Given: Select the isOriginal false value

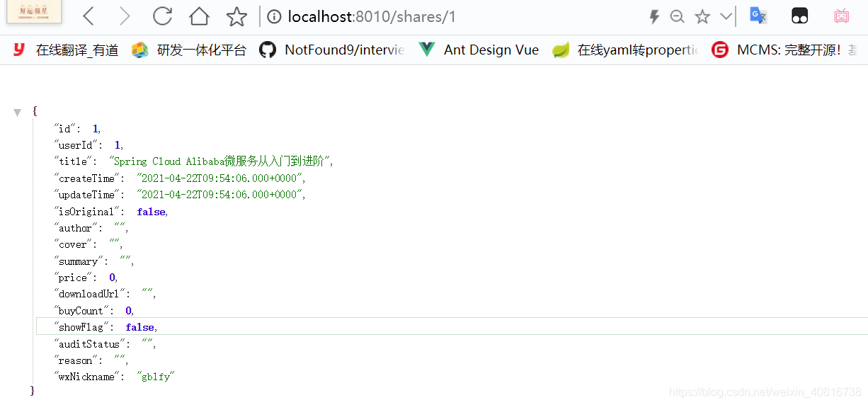Looking at the screenshot, I should pyautogui.click(x=152, y=212).
